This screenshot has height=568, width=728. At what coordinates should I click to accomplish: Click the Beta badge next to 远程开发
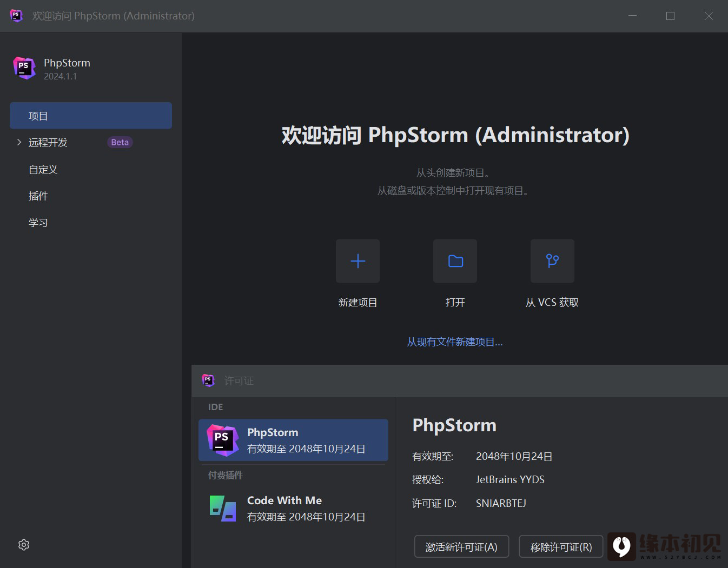click(120, 142)
